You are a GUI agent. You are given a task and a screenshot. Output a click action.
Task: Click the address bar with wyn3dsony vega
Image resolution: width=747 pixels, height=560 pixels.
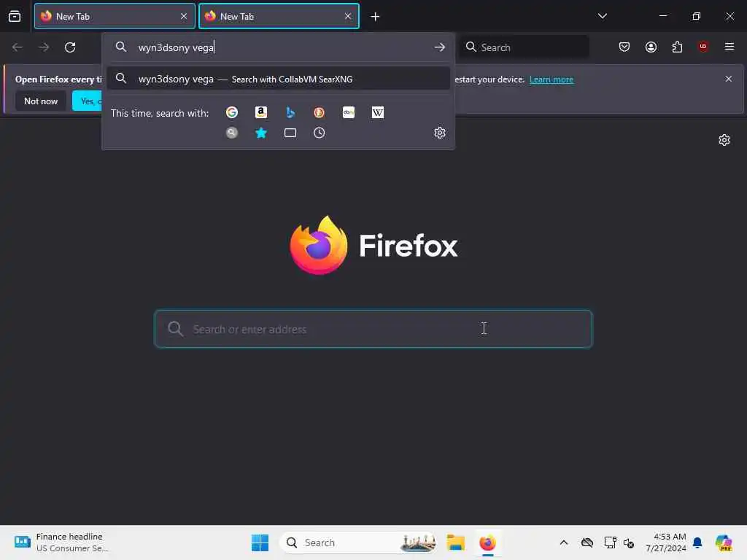tap(279, 47)
